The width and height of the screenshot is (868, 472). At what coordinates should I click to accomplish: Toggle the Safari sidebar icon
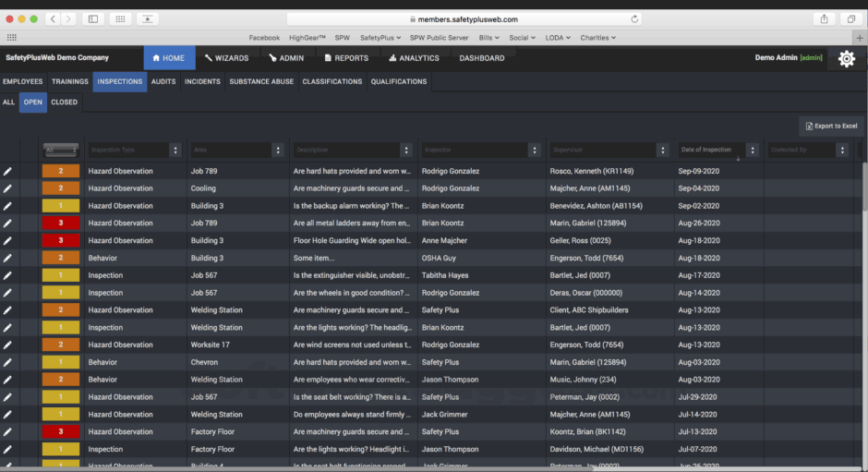click(x=92, y=18)
